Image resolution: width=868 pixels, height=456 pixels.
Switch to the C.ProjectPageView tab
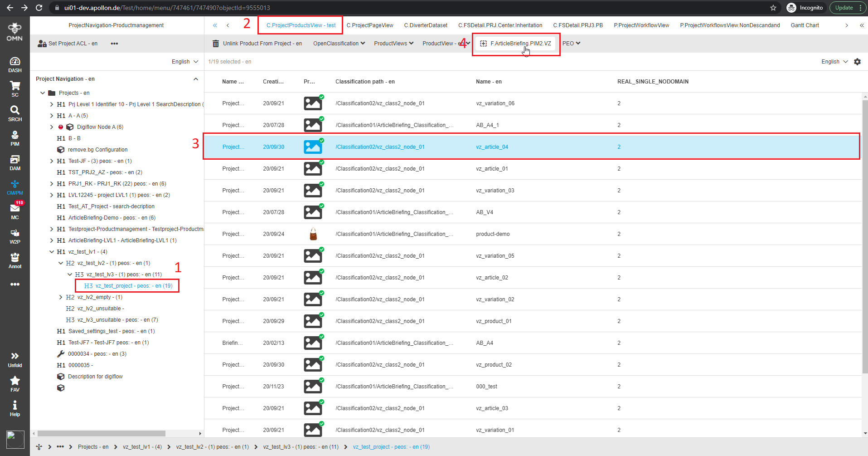click(369, 25)
